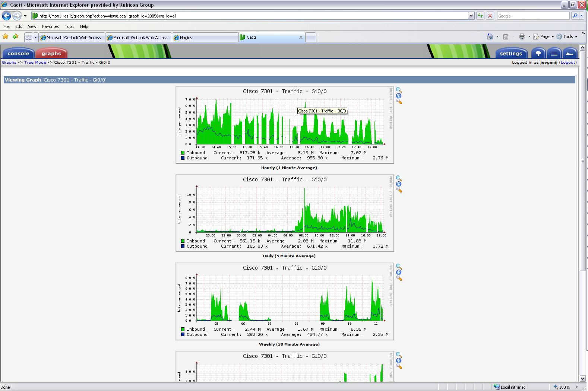Open the File menu
This screenshot has width=588, height=391.
pos(6,26)
